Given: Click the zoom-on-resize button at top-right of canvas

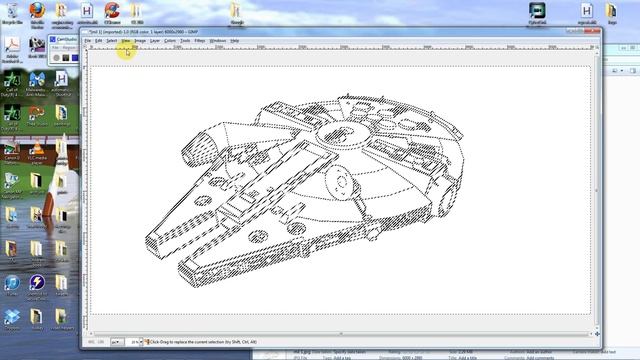Looking at the screenshot, I should [x=597, y=47].
